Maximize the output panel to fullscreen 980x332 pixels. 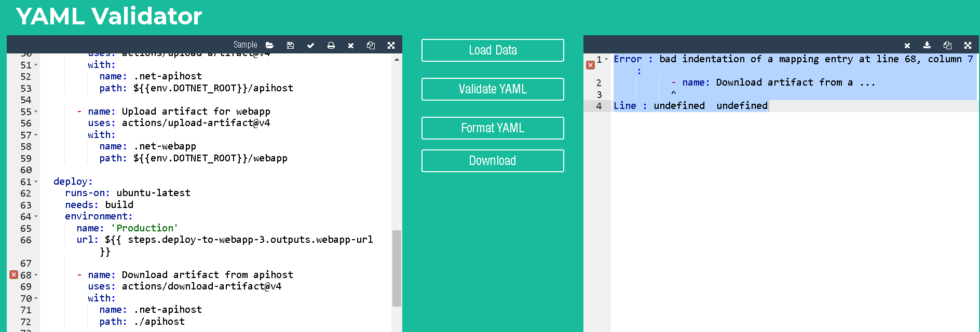968,45
